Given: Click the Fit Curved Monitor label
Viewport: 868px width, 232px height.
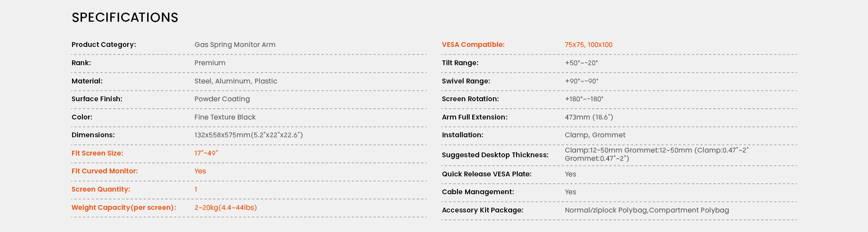Looking at the screenshot, I should [105, 171].
